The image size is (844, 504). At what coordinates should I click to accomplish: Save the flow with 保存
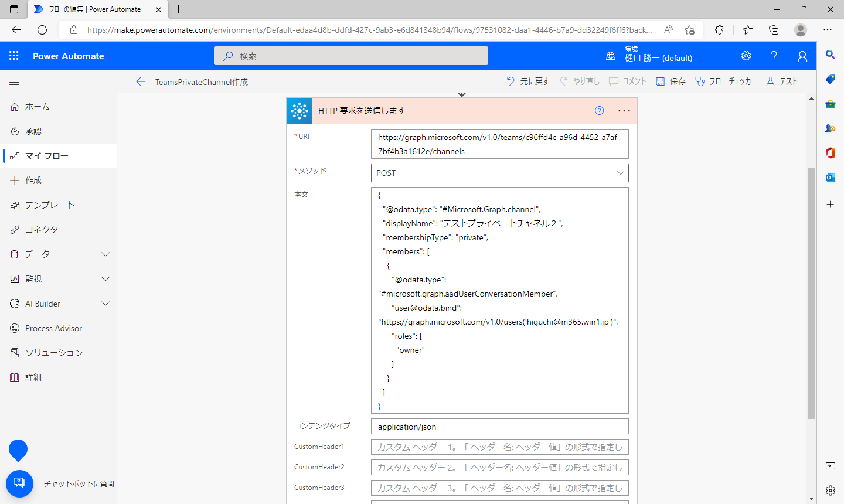[671, 81]
